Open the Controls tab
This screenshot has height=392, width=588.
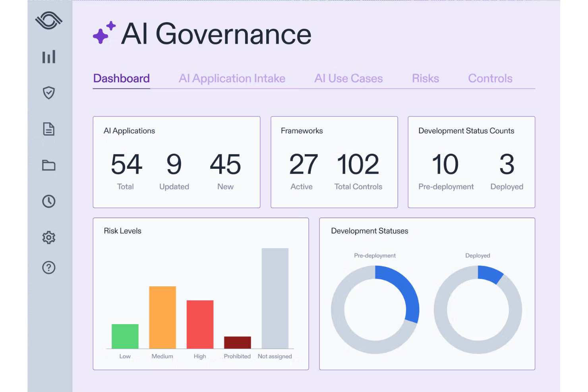(490, 79)
